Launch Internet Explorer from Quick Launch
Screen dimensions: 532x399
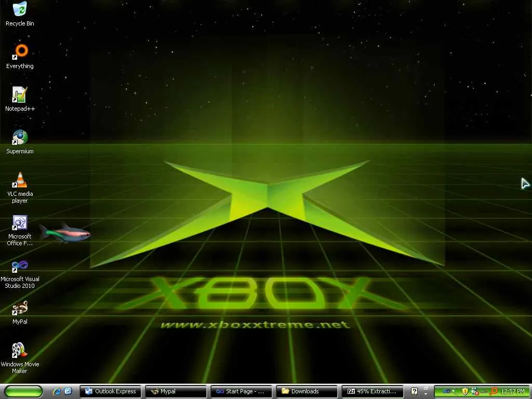point(57,391)
